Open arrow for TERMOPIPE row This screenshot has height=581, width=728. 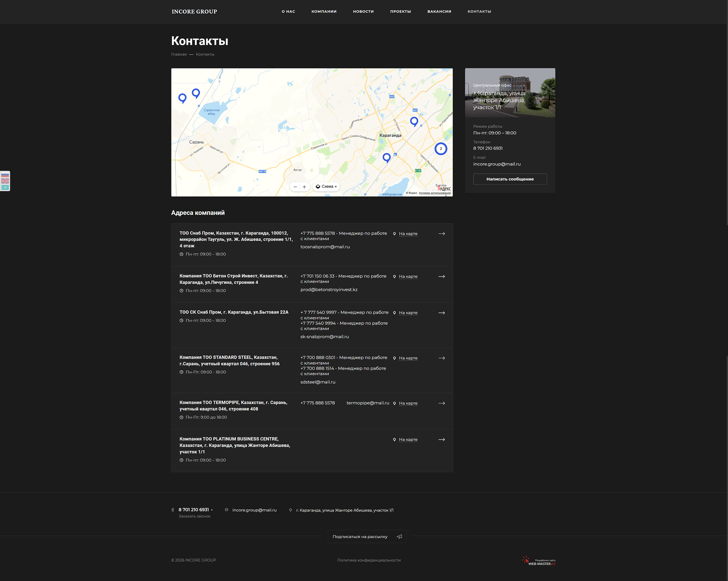pyautogui.click(x=442, y=403)
